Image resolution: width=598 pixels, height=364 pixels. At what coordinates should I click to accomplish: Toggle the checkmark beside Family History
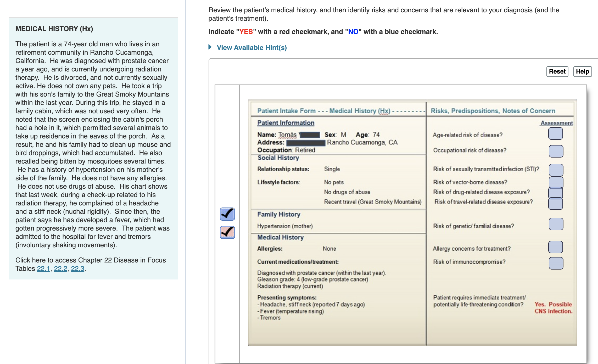tap(227, 214)
